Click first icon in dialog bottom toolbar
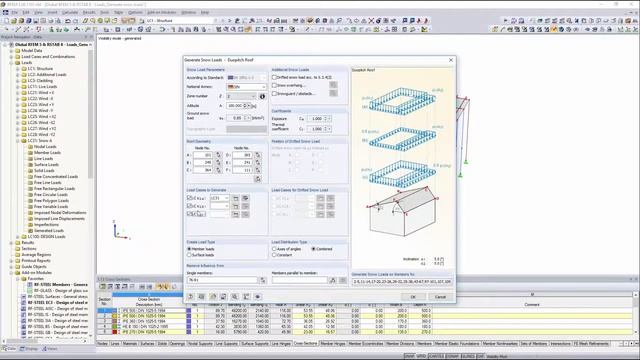The height and width of the screenshot is (360, 640). [x=191, y=297]
